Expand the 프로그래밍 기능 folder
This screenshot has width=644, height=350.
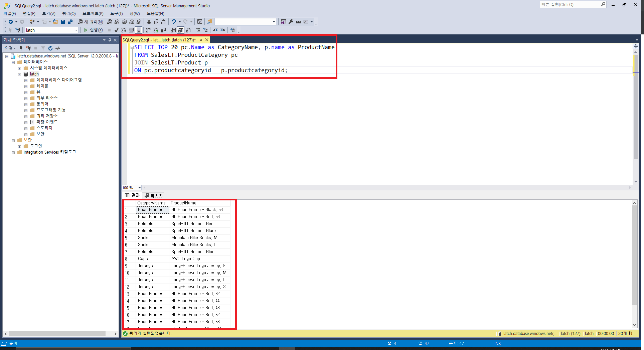click(x=26, y=111)
